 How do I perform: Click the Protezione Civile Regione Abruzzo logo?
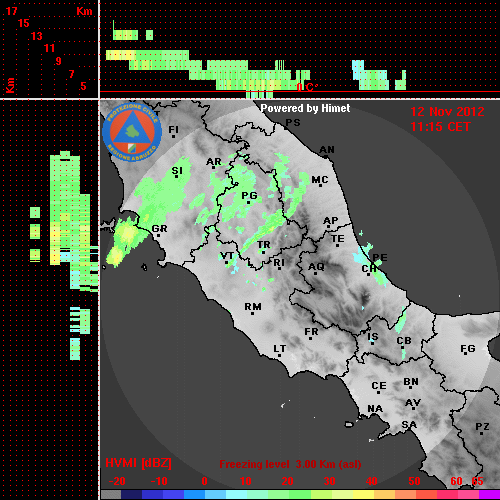point(132,132)
